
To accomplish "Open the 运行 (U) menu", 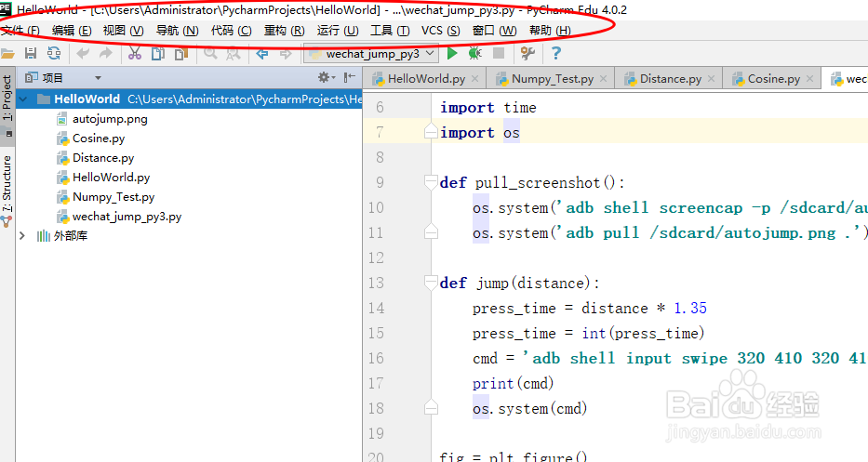I will (338, 31).
